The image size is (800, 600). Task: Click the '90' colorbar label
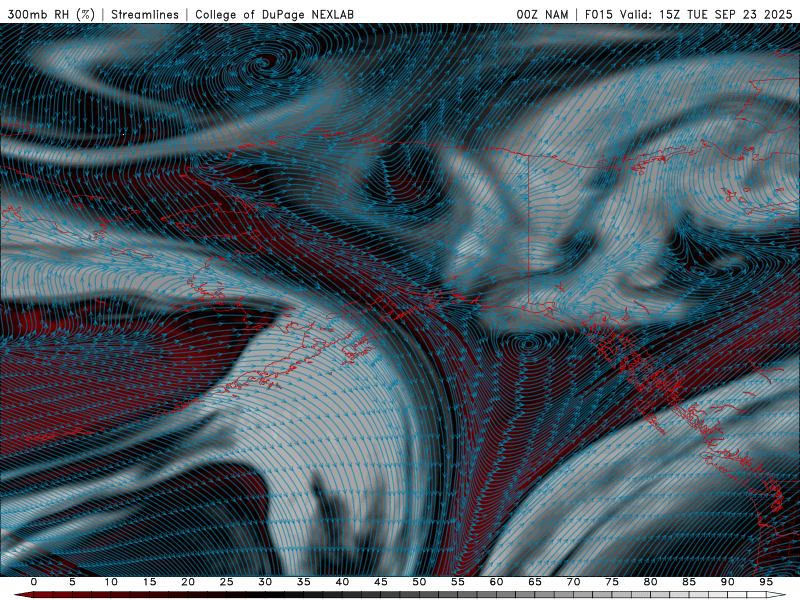pos(728,582)
